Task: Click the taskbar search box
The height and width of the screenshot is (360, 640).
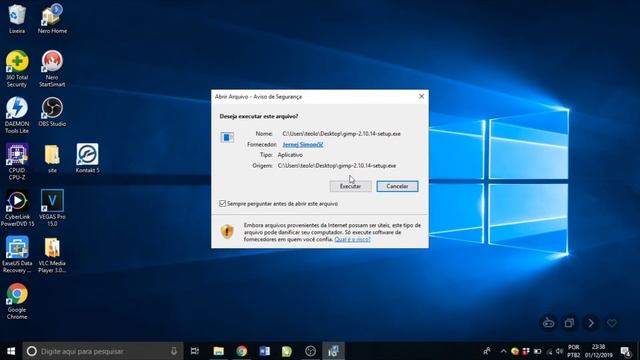Action: (102, 351)
